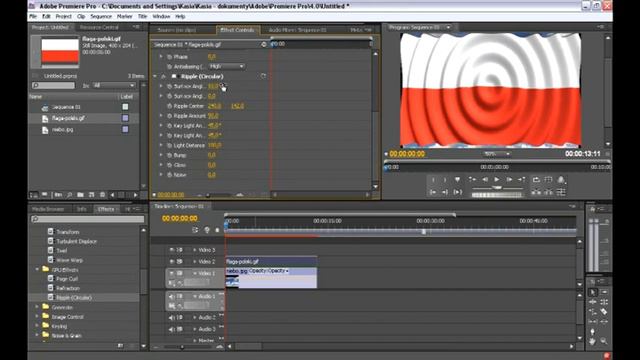The image size is (640, 360).
Task: Click Set Unnumbered Marker in Program monitor
Action: coord(457,180)
